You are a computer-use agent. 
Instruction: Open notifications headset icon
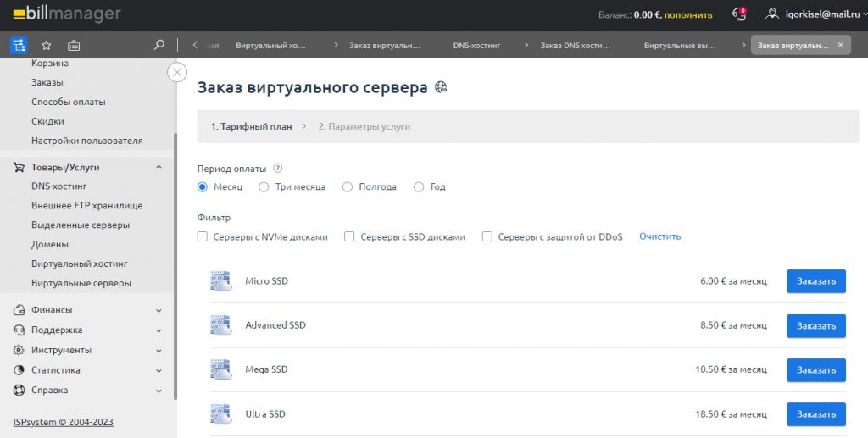(739, 14)
